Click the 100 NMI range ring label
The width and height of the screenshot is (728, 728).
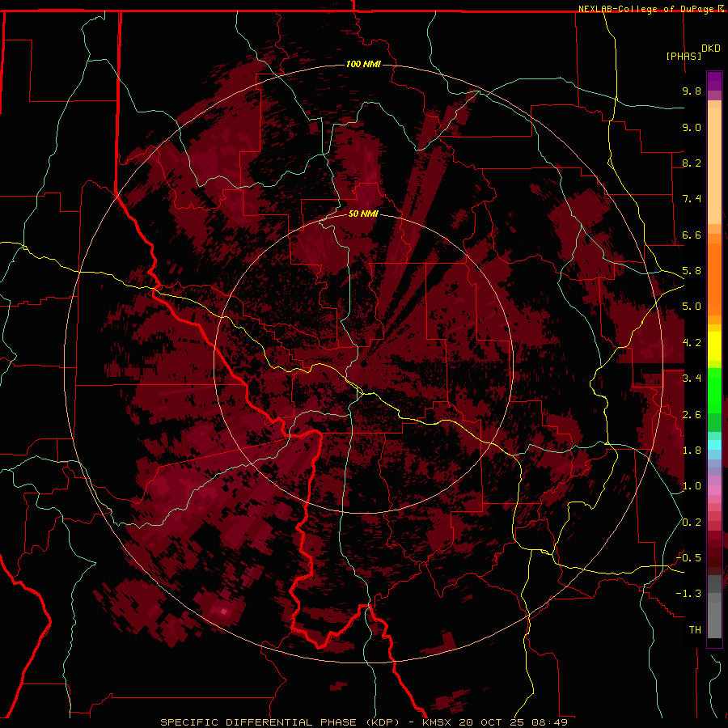pyautogui.click(x=363, y=64)
